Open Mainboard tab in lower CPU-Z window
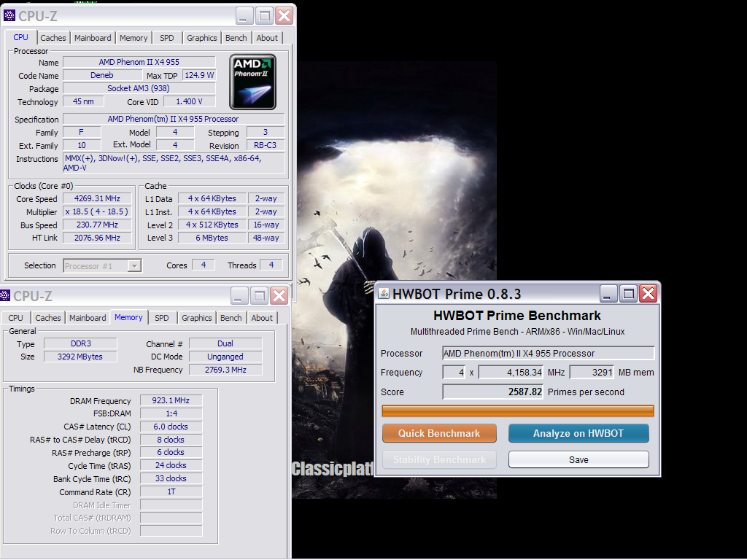This screenshot has height=560, width=747. point(88,318)
